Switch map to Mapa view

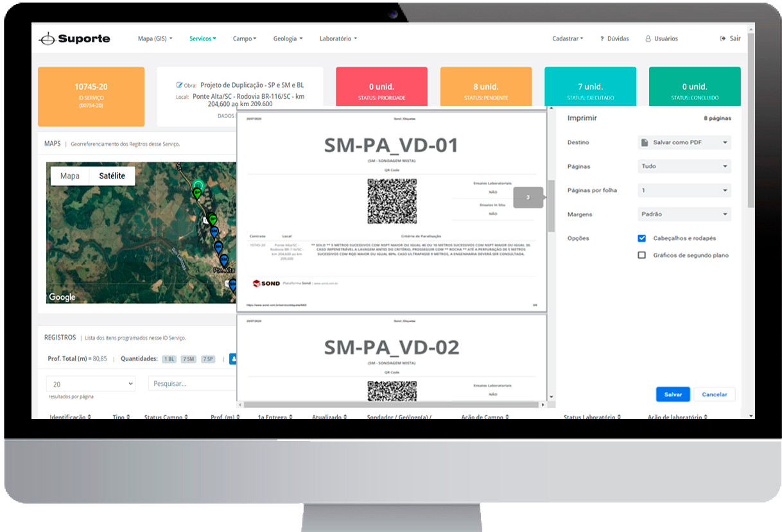point(70,176)
